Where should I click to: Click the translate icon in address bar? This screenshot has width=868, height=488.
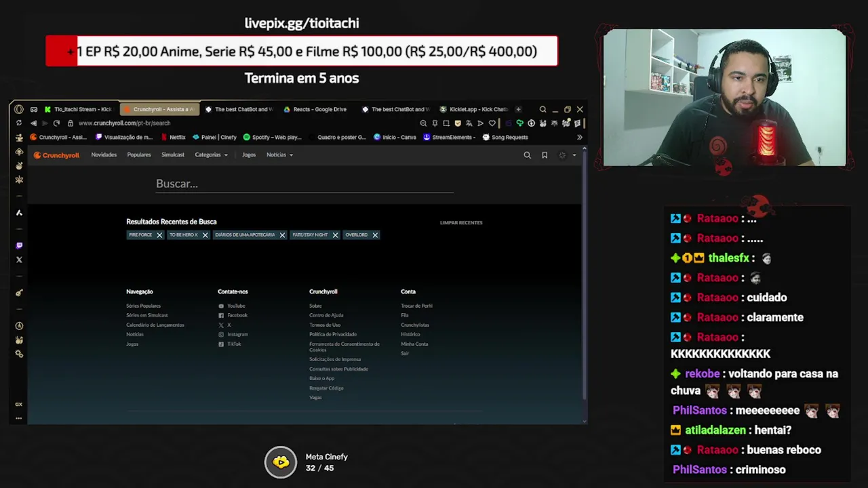point(469,123)
